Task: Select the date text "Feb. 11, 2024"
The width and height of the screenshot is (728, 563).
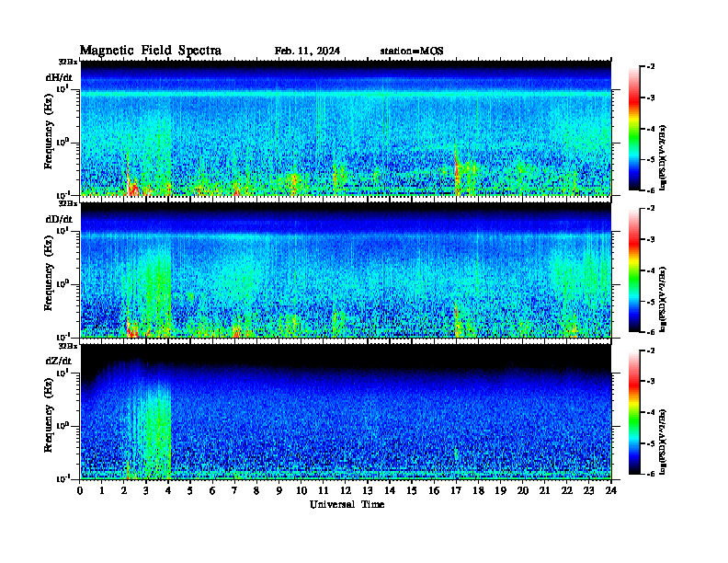Action: 307,52
